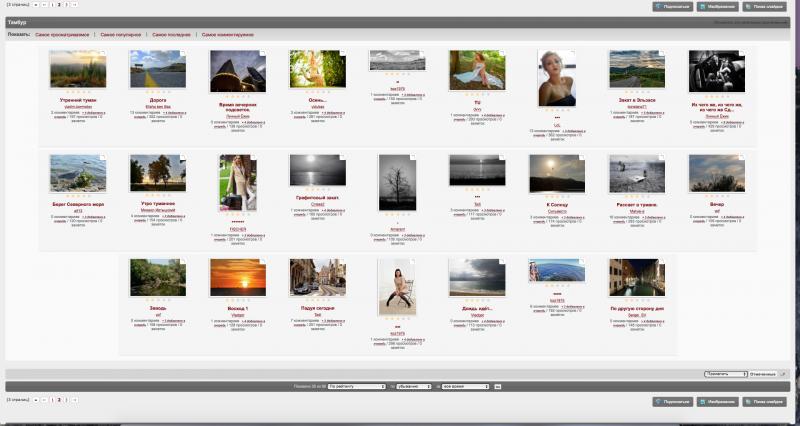This screenshot has height=426, width=800.
Task: Open page 1 in upper pagination
Action: (53, 5)
